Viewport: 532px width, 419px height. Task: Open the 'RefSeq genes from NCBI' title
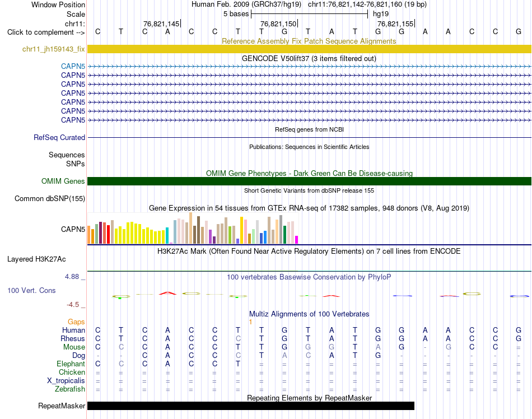coord(309,129)
